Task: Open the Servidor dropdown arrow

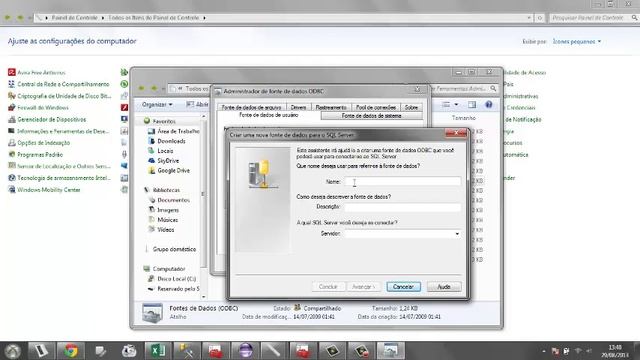Action: tap(457, 234)
